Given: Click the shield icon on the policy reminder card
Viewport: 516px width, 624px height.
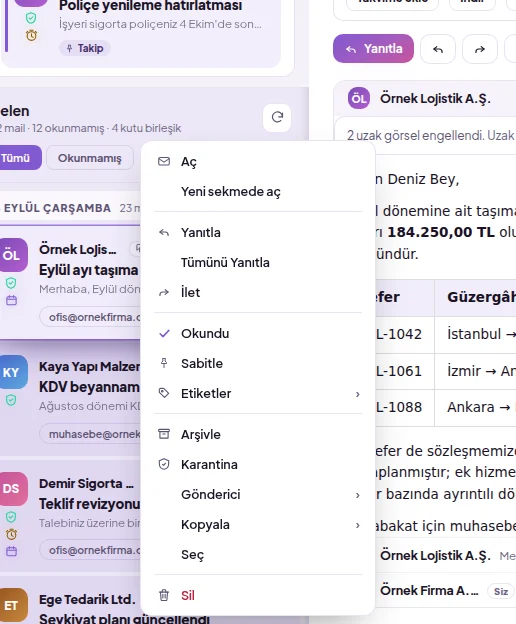Looking at the screenshot, I should (31, 18).
